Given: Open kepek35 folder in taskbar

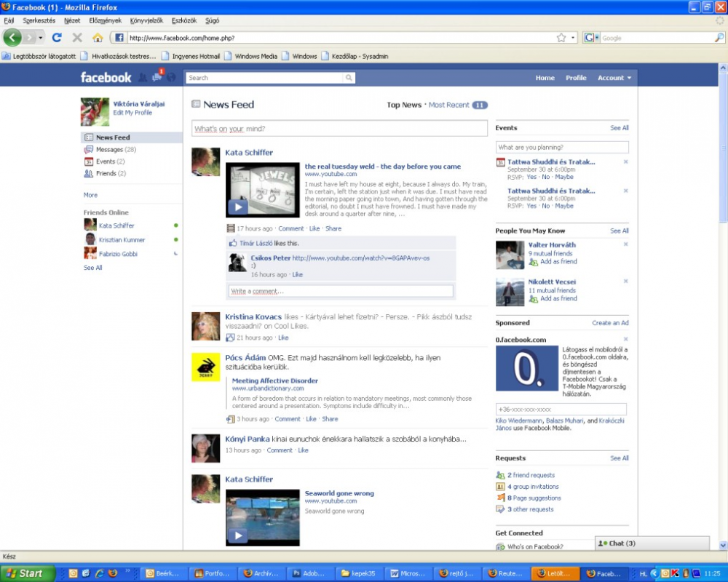Looking at the screenshot, I should tap(358, 573).
